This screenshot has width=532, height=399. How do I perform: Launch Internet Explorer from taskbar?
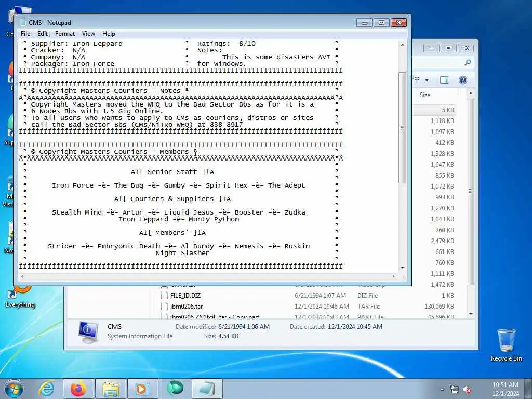click(x=46, y=389)
